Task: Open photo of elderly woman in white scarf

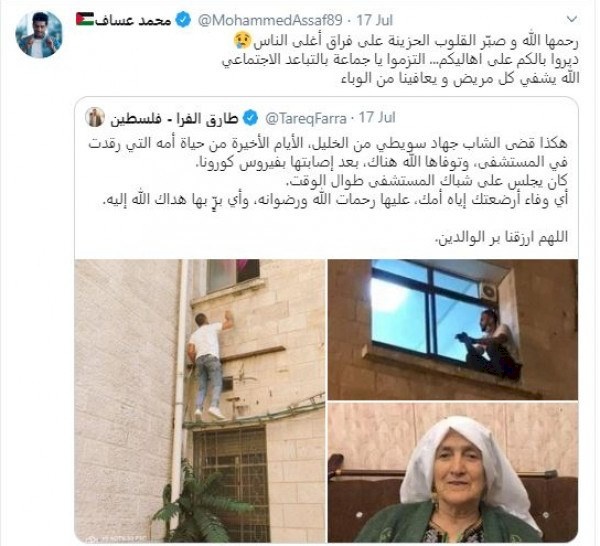Action: tap(453, 472)
